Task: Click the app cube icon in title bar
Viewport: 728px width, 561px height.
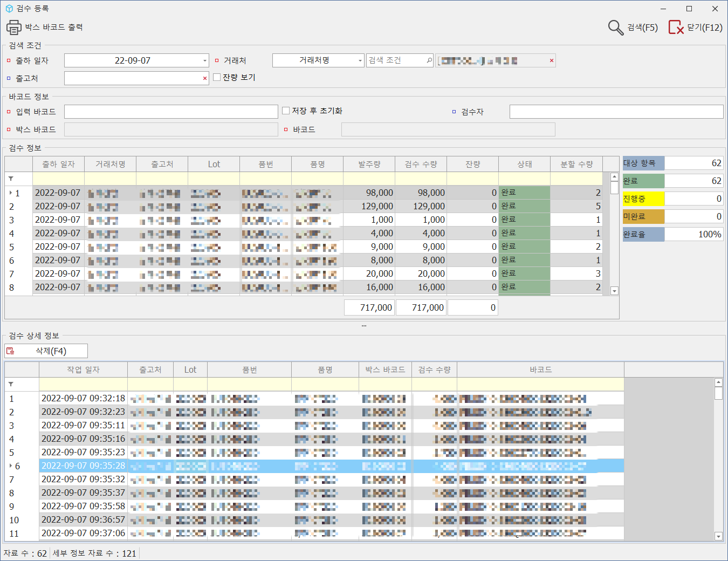Action: pos(9,9)
